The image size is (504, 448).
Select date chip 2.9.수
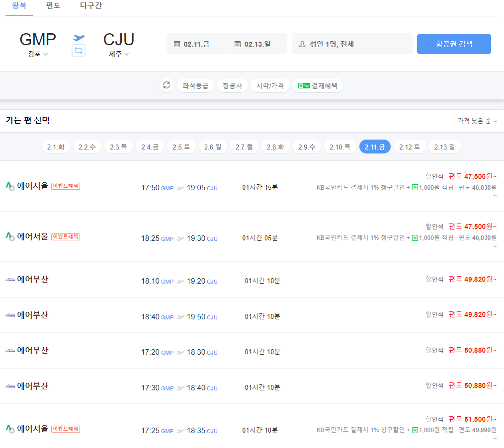[x=307, y=147]
